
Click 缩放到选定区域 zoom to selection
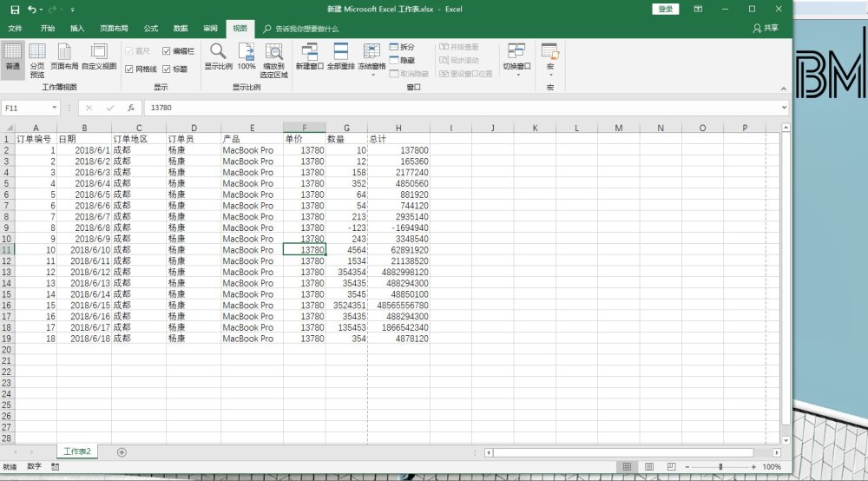tap(274, 59)
